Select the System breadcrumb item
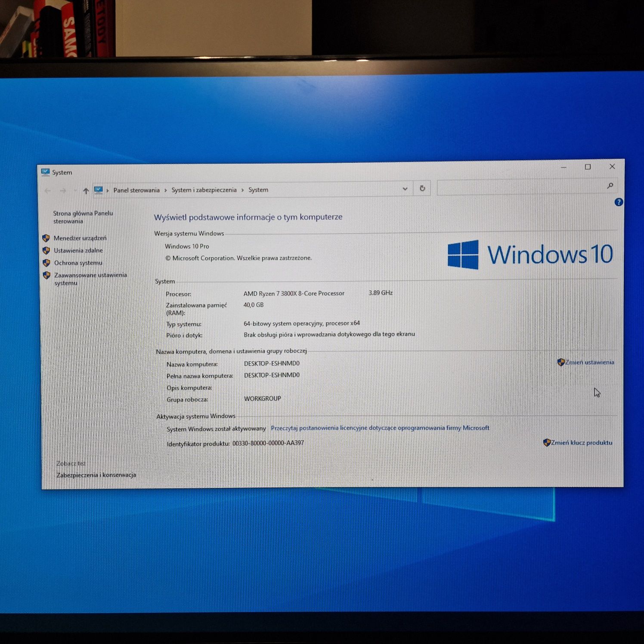The width and height of the screenshot is (644, 644). (258, 190)
